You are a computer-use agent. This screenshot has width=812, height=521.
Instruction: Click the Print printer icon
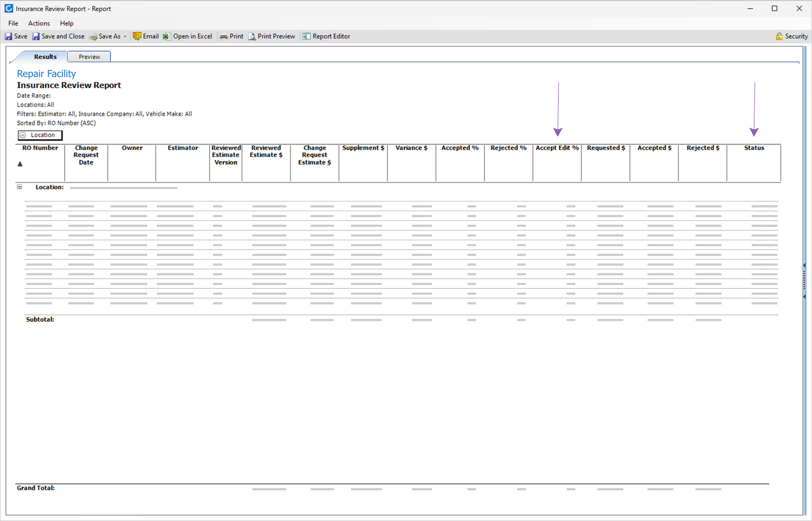click(x=223, y=37)
